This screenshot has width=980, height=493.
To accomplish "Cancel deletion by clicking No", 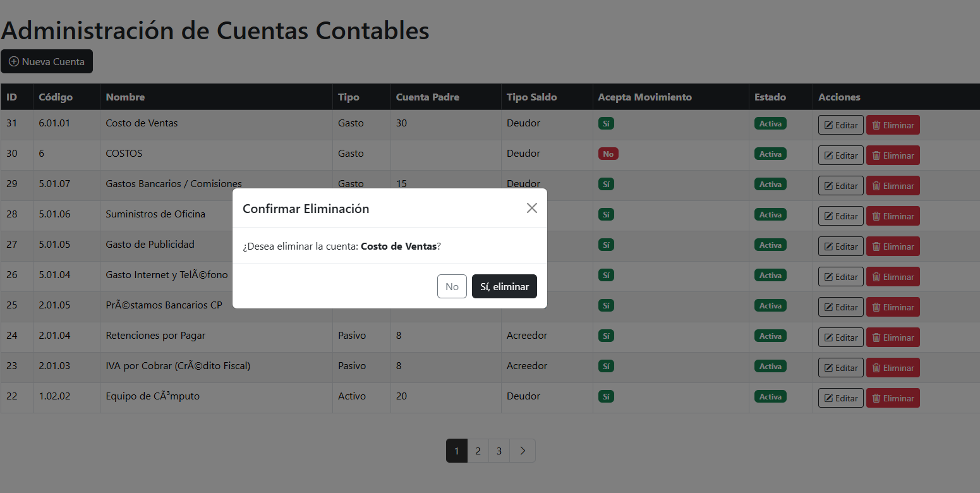I will coord(452,286).
